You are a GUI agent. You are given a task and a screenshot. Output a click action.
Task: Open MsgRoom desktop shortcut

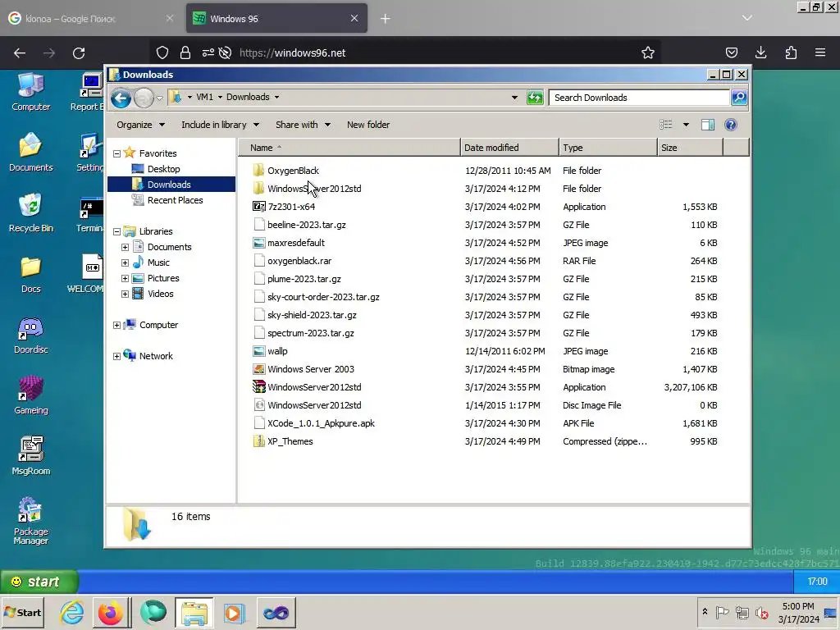(x=30, y=456)
